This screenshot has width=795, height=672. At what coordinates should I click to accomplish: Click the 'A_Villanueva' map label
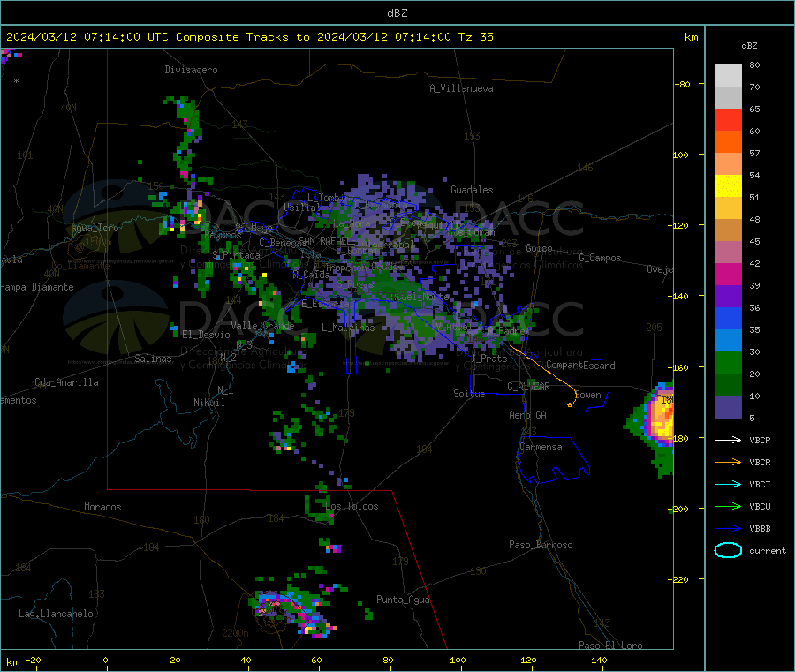pos(461,88)
